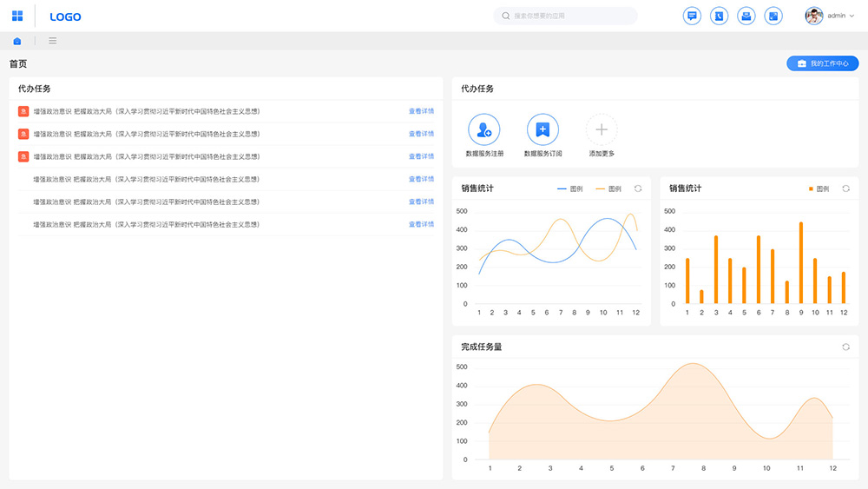Open the phone contacts book icon
868x489 pixels.
click(x=719, y=16)
